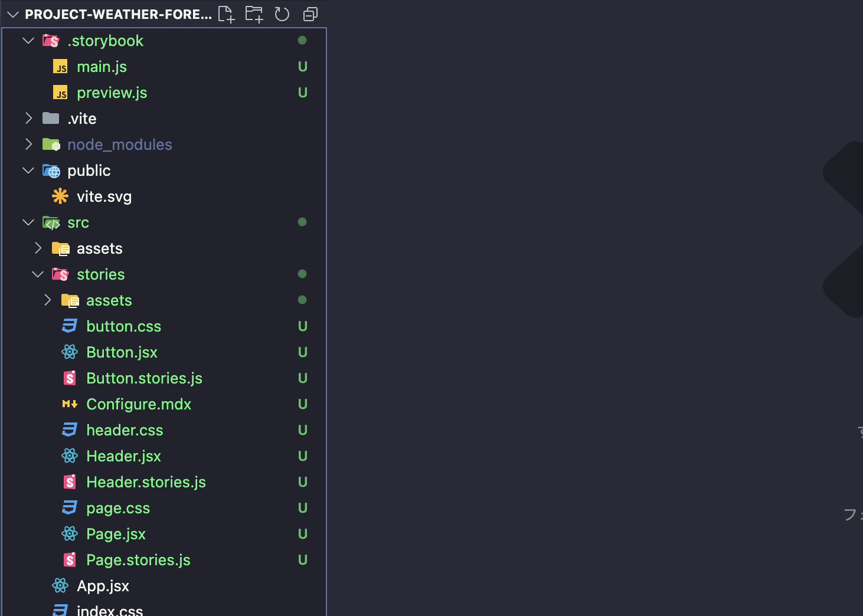
Task: Open the Page.jsx file
Action: [116, 534]
